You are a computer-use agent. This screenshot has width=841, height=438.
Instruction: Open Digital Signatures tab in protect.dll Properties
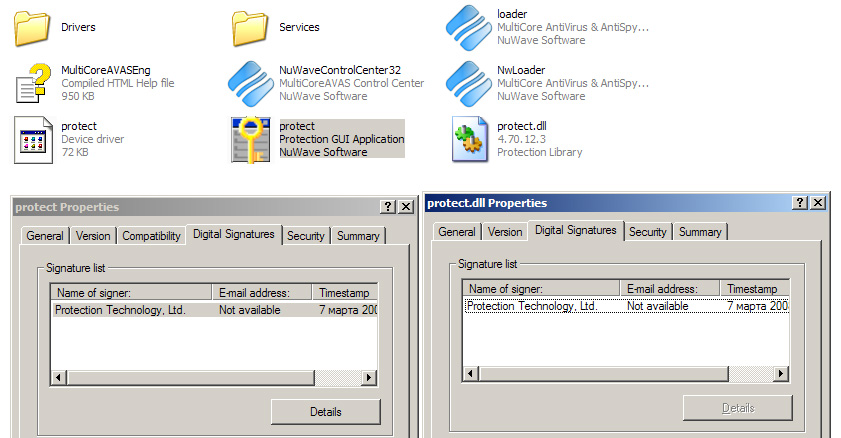[576, 231]
